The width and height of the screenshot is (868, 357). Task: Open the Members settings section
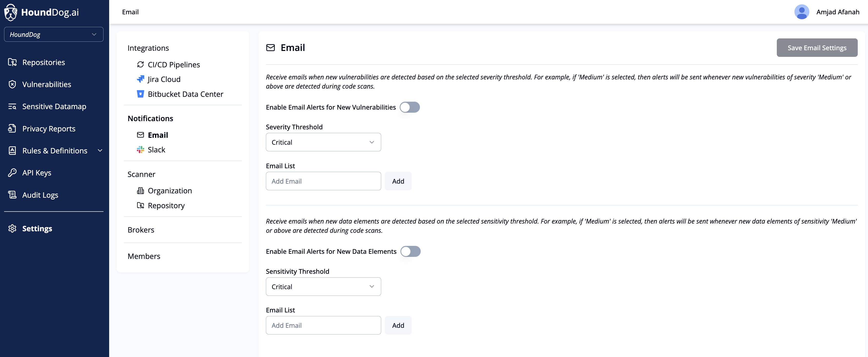(144, 256)
